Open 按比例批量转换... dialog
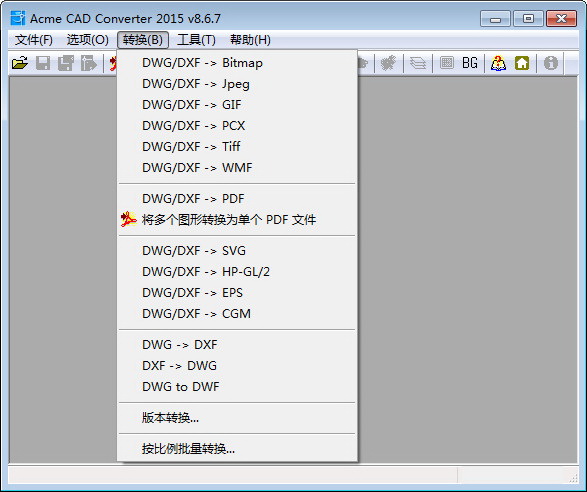The width and height of the screenshot is (587, 492). tap(237, 449)
